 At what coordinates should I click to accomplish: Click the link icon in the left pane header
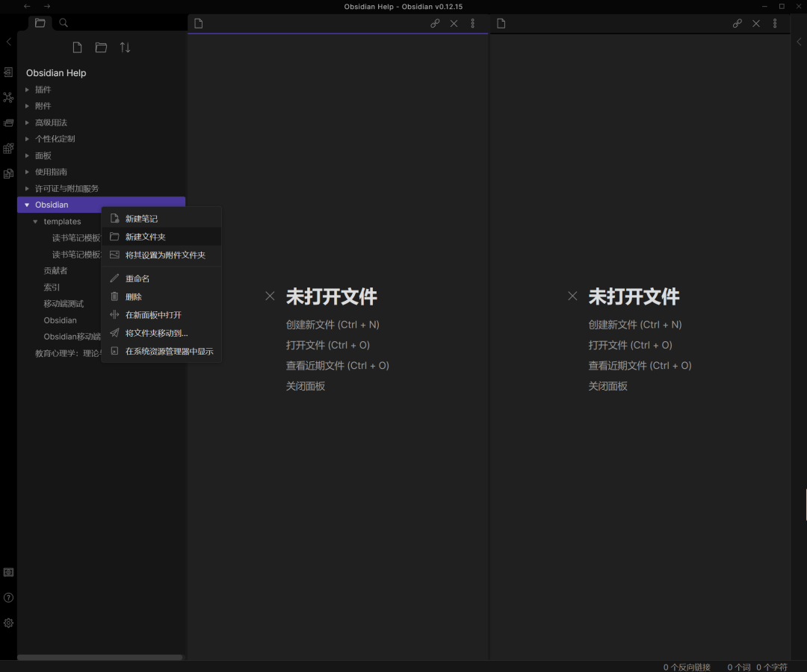[x=435, y=23]
